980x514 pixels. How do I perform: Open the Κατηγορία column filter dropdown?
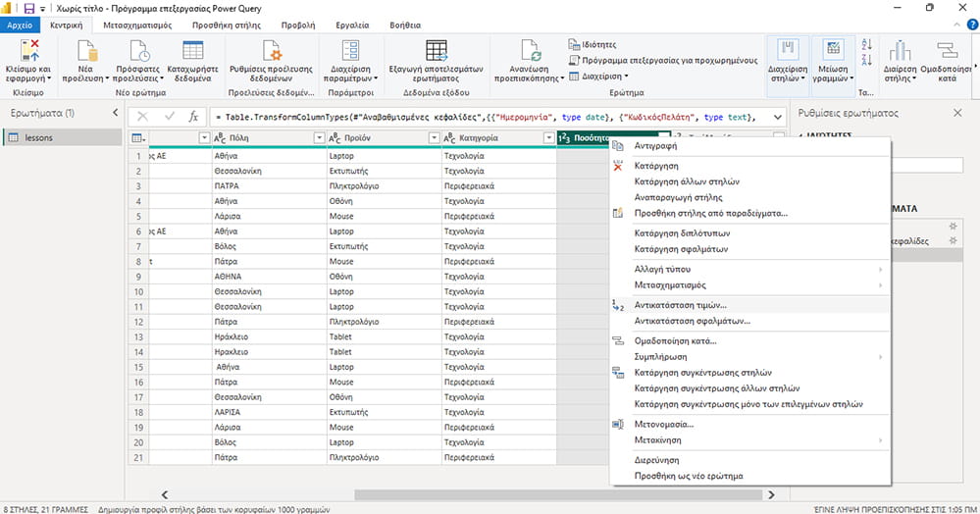click(548, 137)
